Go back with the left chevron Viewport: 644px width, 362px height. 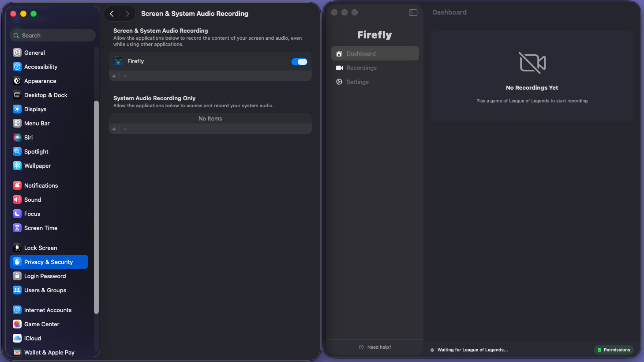click(x=112, y=14)
